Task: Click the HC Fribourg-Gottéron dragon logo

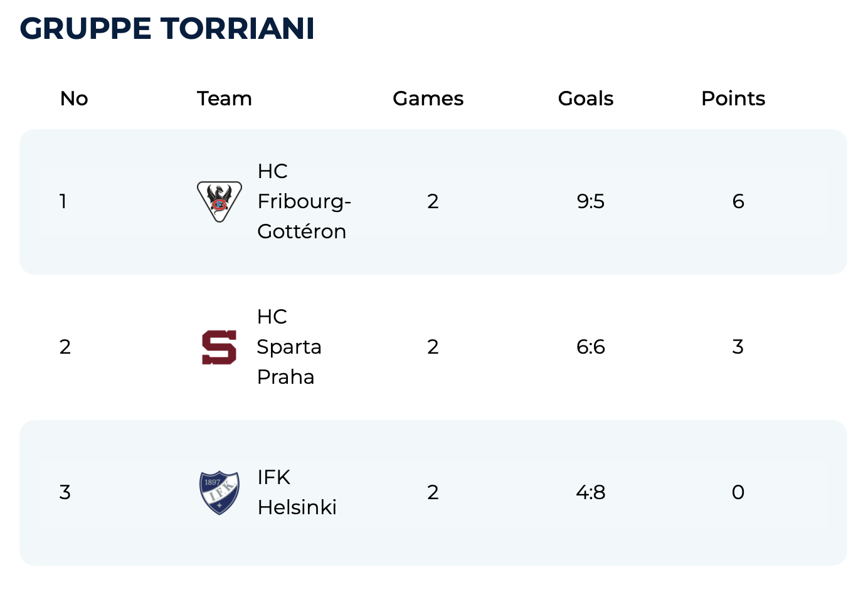Action: click(x=220, y=201)
